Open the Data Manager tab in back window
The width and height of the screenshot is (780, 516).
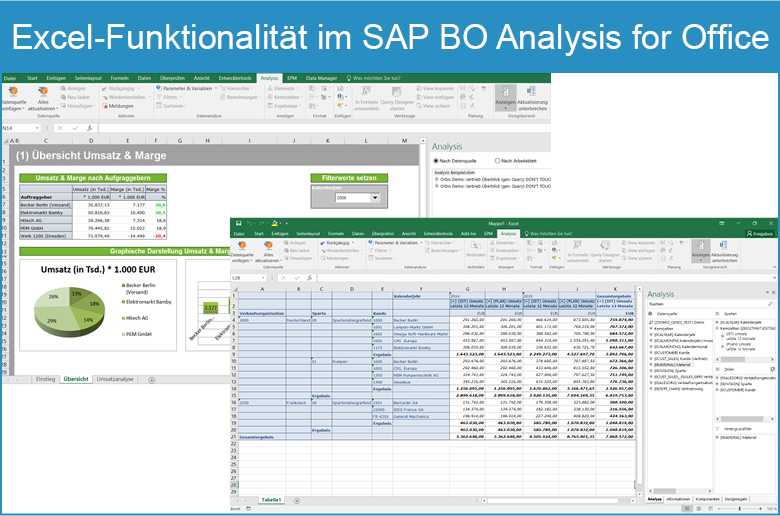pyautogui.click(x=321, y=78)
